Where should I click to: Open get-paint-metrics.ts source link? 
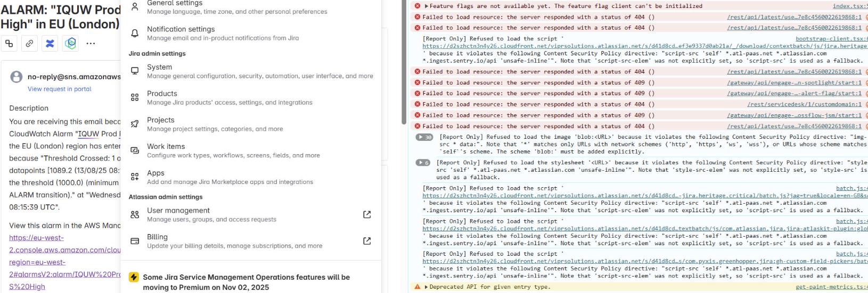pyautogui.click(x=832, y=287)
